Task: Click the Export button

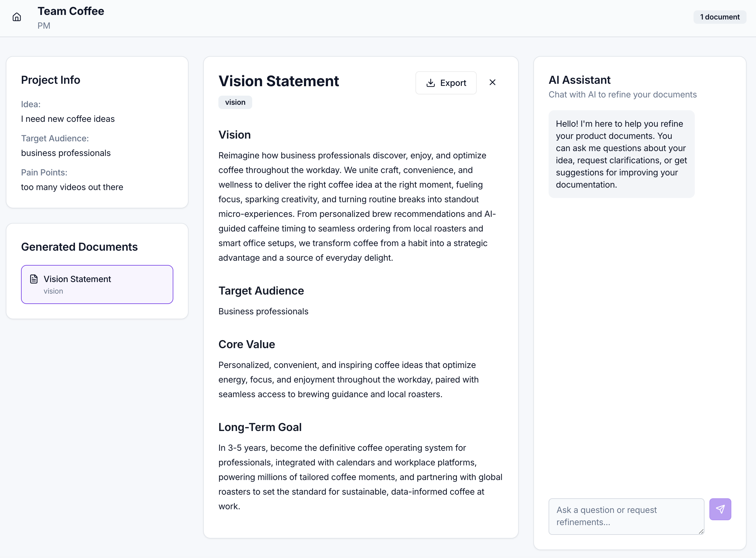Action: [446, 83]
